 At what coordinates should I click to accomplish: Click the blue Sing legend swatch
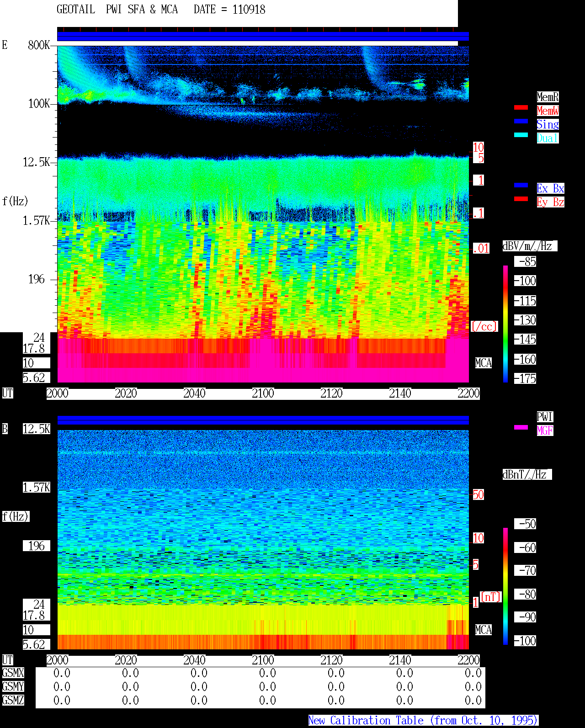tap(521, 121)
